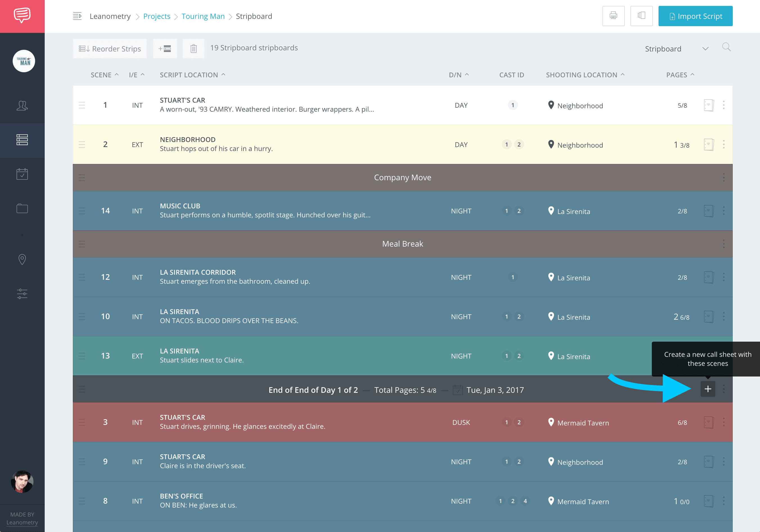
Task: Click the Import Script button
Action: coord(695,16)
